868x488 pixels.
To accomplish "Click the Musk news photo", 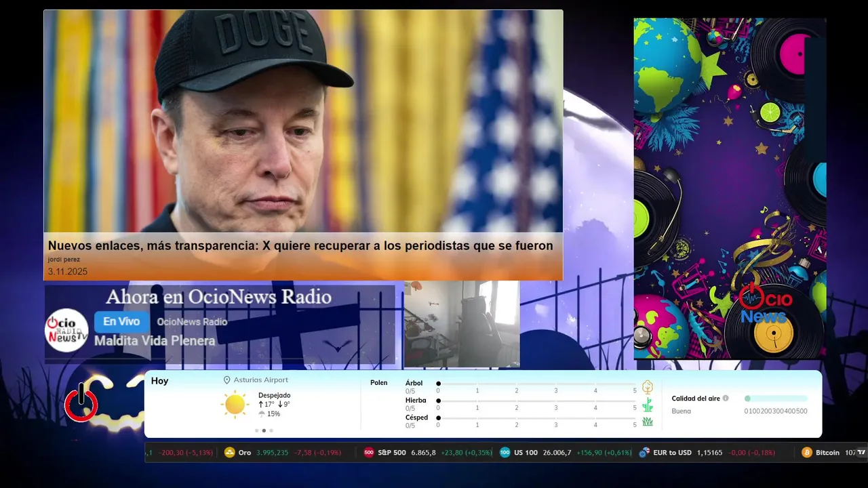I will 303,121.
